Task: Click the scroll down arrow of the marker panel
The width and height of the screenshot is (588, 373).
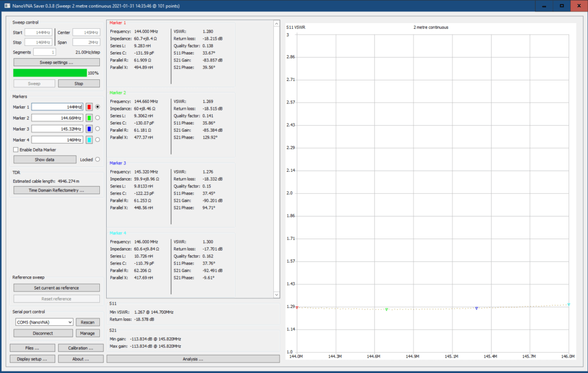Action: pos(276,295)
